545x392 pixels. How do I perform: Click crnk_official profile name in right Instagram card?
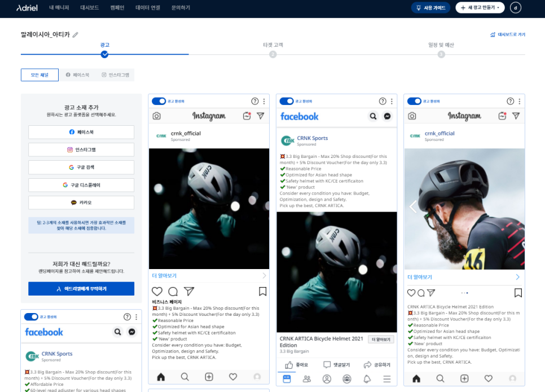coord(439,134)
